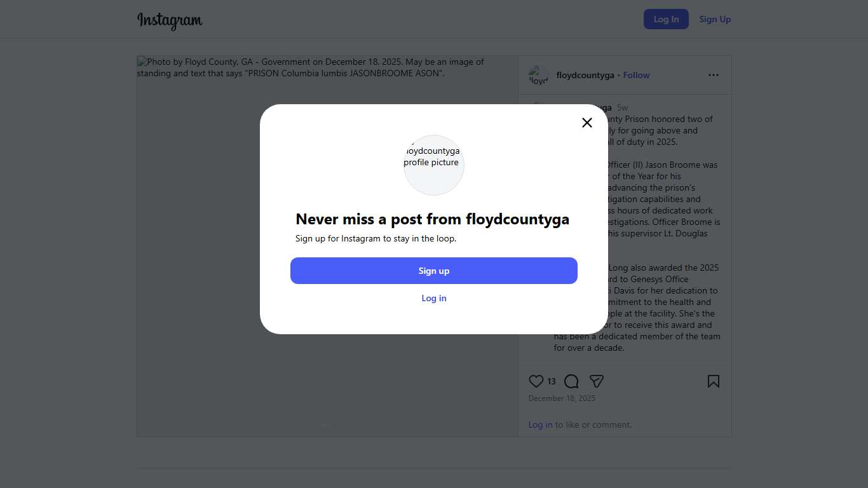Click the Log In button in the top bar
This screenshot has width=868, height=488.
(x=665, y=19)
